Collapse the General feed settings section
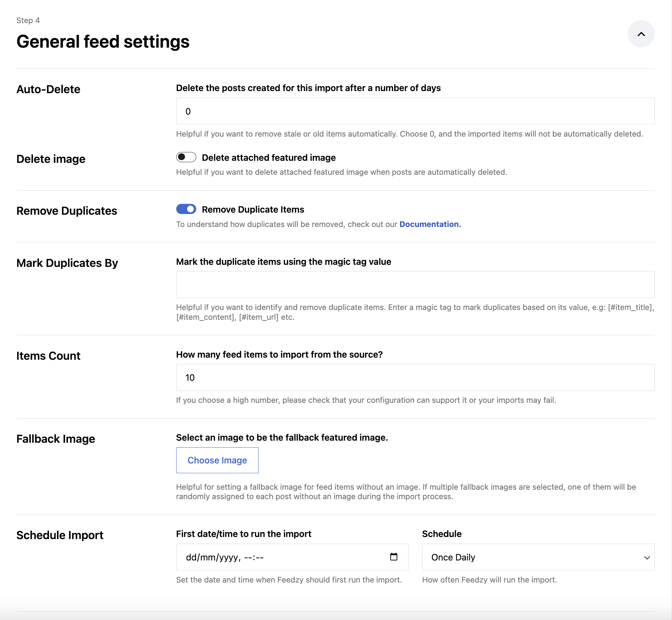This screenshot has height=620, width=672. click(641, 34)
